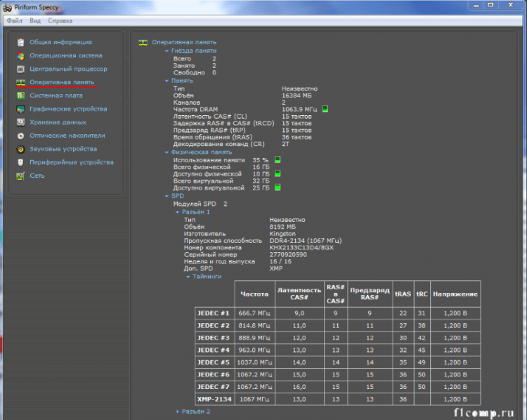Viewport: 527px width, 420px height.
Task: Click green indicator beside Доступно физической
Action: pyautogui.click(x=278, y=173)
